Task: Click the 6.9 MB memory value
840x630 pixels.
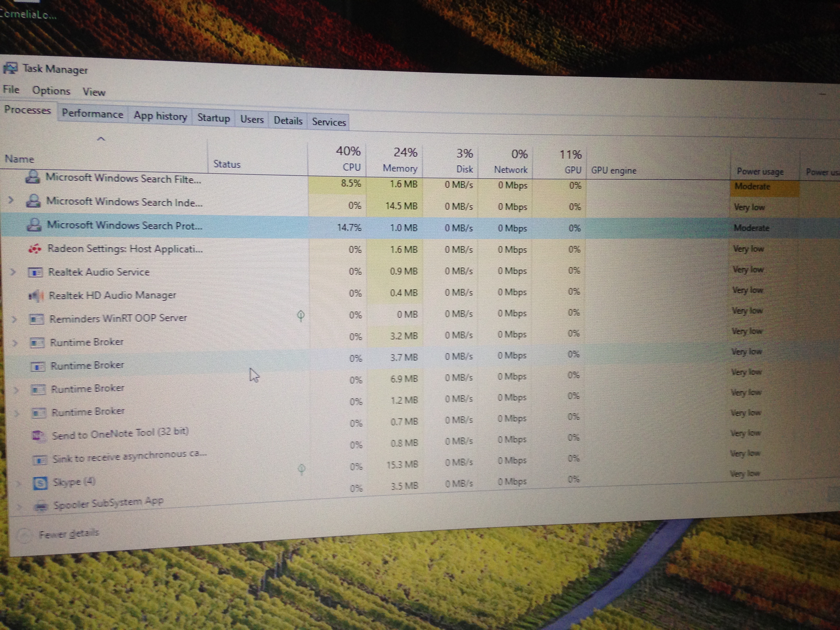Action: [404, 379]
